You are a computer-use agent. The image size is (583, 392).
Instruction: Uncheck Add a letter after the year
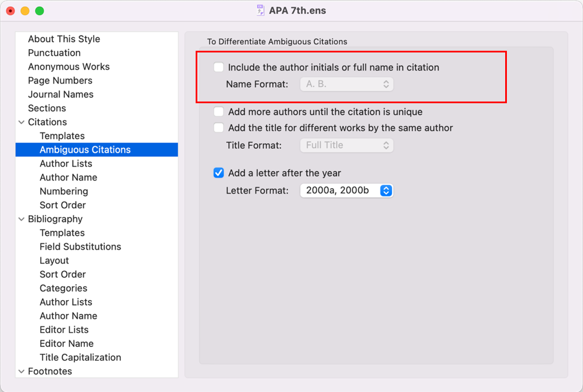[x=219, y=173]
